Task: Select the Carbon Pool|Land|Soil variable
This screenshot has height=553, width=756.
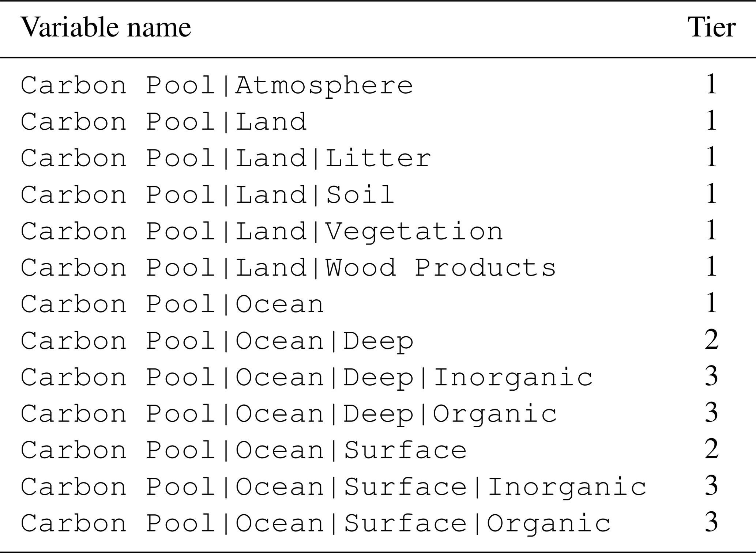Action: point(208,195)
